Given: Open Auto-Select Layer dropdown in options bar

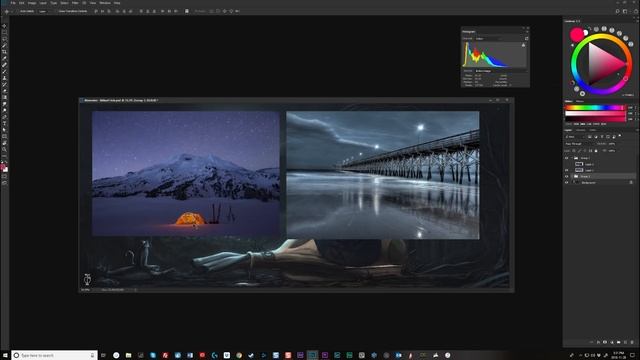Looking at the screenshot, I should (x=45, y=11).
